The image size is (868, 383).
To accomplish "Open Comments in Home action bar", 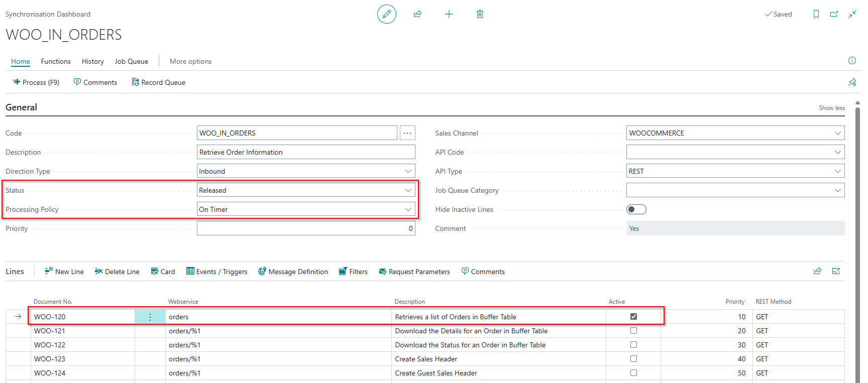I will coord(95,82).
